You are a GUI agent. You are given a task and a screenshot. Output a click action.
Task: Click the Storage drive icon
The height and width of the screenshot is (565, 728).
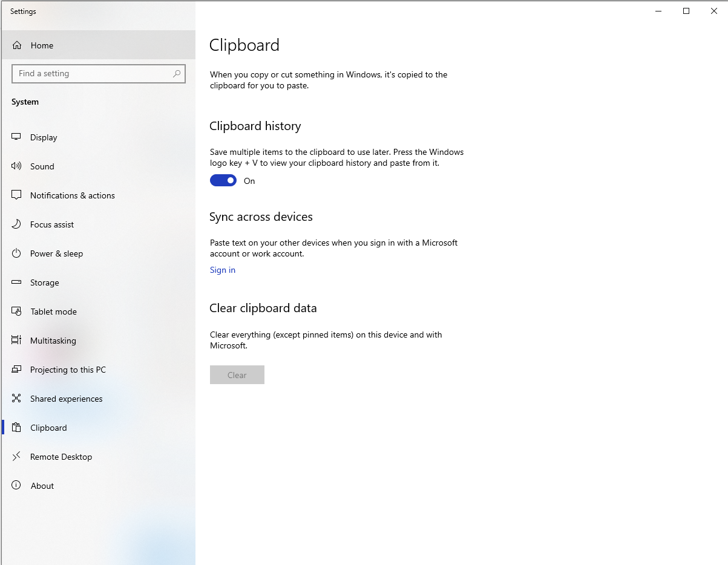pos(16,282)
